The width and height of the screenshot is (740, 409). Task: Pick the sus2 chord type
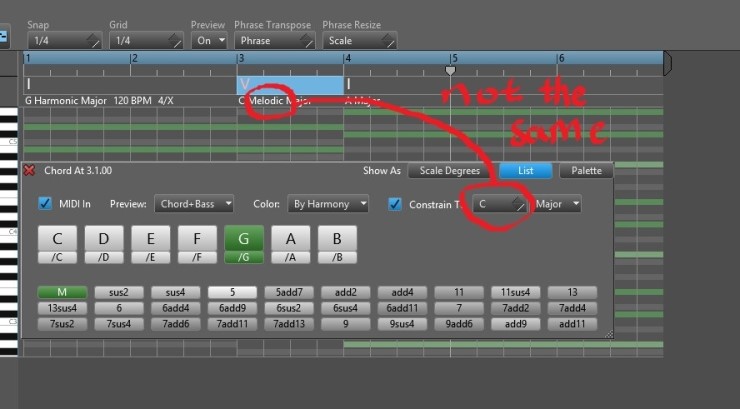coord(119,292)
